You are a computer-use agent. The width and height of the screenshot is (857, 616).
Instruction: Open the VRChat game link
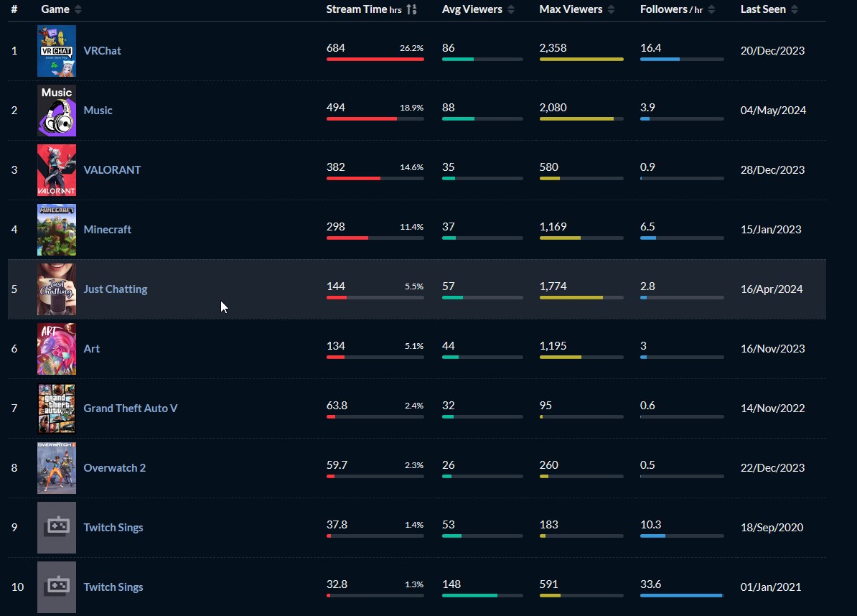[102, 51]
